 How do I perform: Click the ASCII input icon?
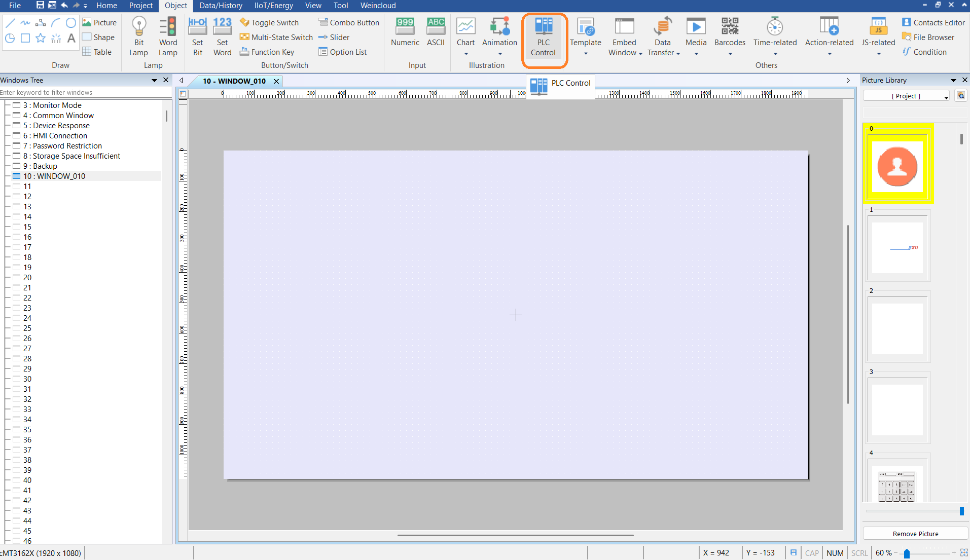tap(436, 32)
